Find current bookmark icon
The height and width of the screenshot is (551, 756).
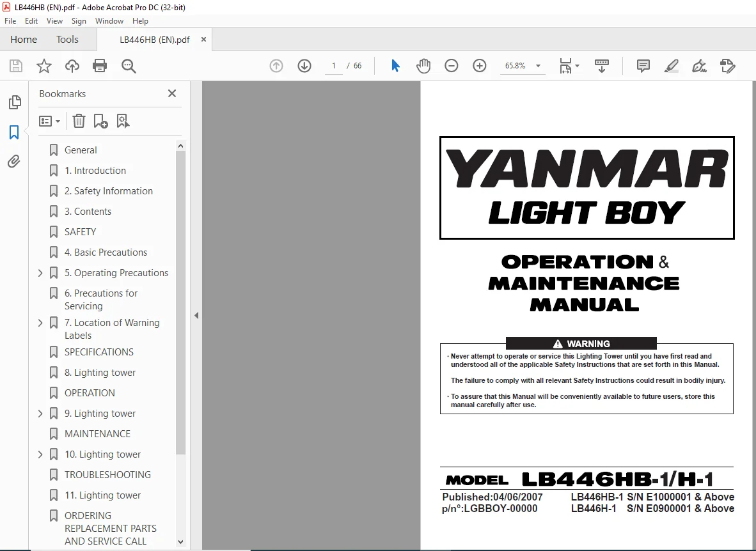click(x=123, y=121)
